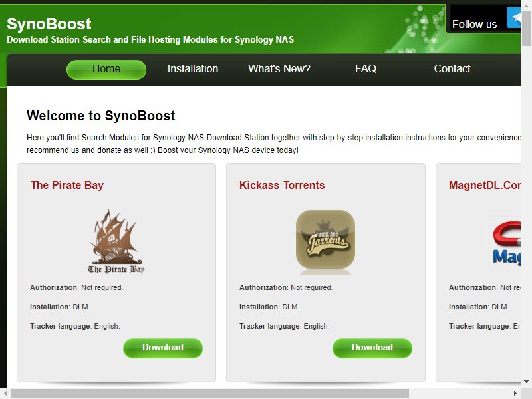Click The Pirate Bay ship logo
The image size is (532, 399).
point(116,241)
